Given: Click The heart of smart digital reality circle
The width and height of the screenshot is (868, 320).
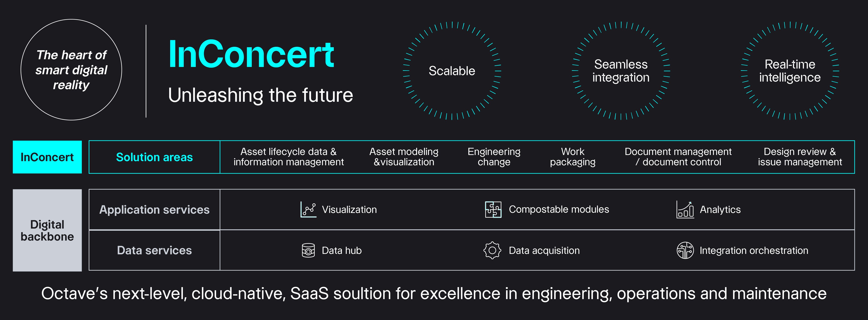Looking at the screenshot, I should click(71, 70).
